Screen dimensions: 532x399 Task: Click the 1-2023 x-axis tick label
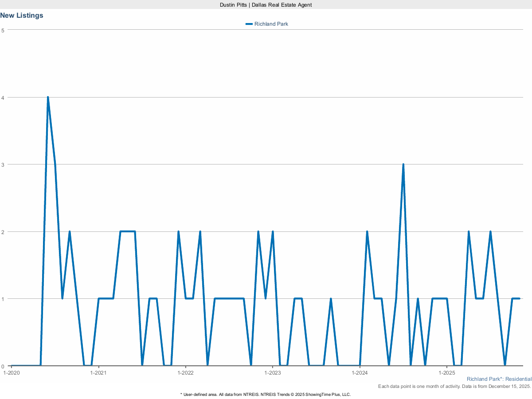(x=272, y=373)
